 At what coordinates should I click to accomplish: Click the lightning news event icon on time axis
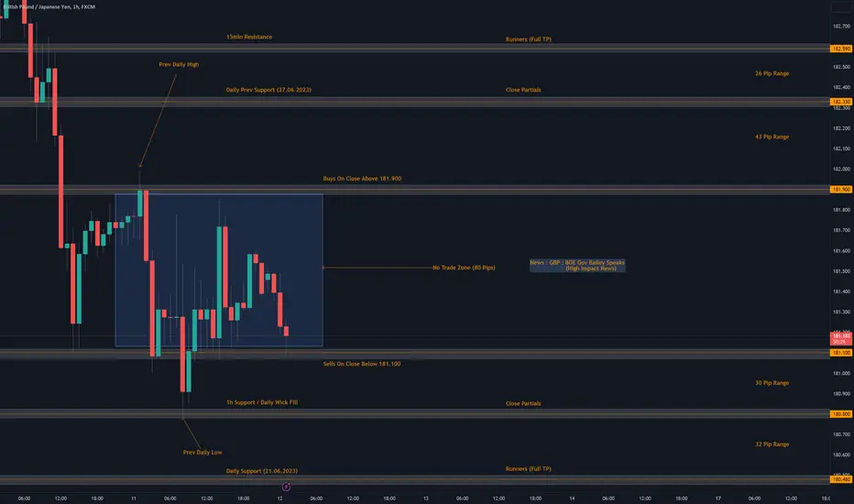pos(286,487)
